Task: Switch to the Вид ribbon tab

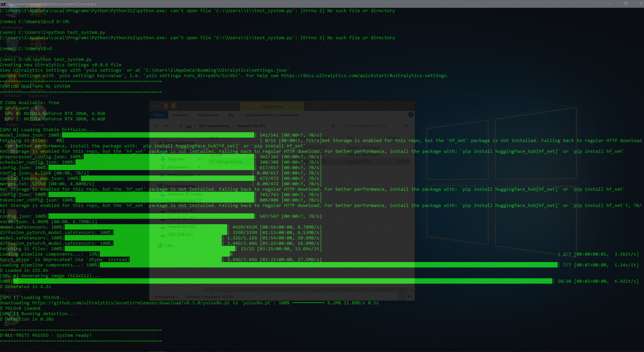Action: (x=231, y=115)
